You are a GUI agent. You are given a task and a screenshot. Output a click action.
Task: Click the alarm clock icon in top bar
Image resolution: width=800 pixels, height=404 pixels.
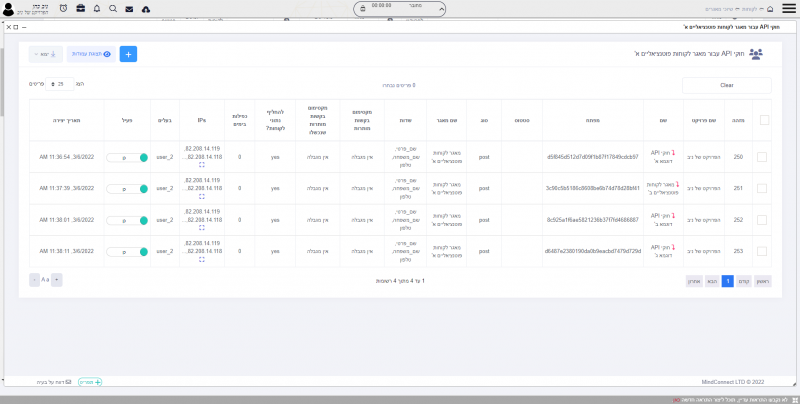(64, 8)
